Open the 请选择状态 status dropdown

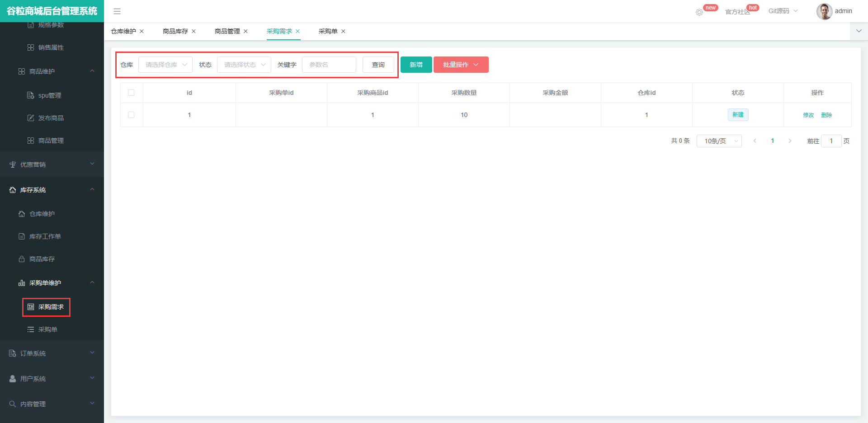[244, 65]
